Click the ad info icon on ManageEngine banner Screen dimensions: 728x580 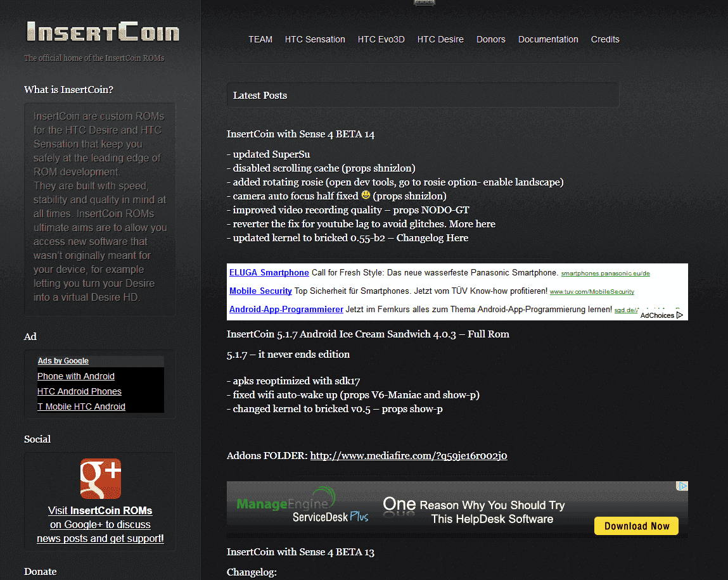(682, 486)
